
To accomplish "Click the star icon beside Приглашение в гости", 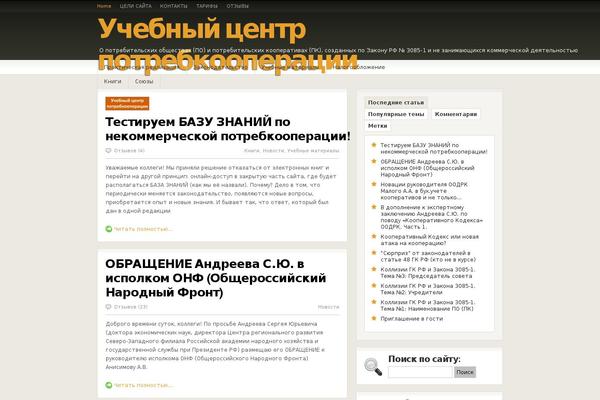I will click(x=374, y=318).
